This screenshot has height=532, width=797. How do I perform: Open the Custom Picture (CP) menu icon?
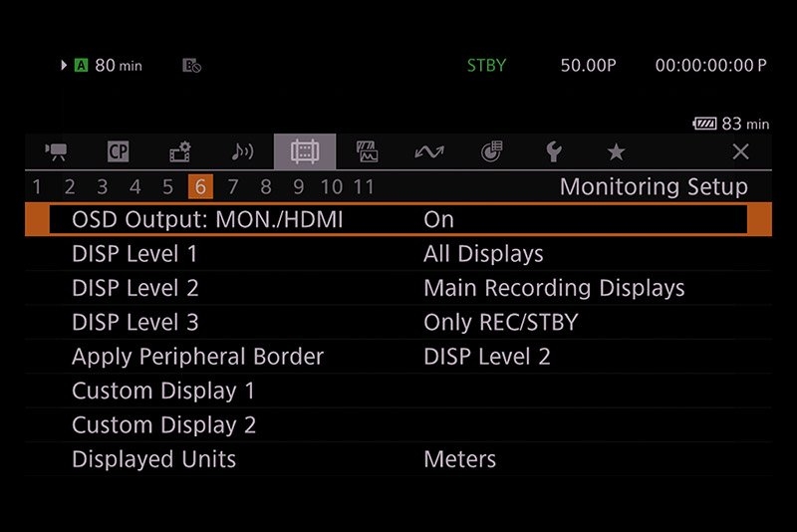(x=118, y=151)
